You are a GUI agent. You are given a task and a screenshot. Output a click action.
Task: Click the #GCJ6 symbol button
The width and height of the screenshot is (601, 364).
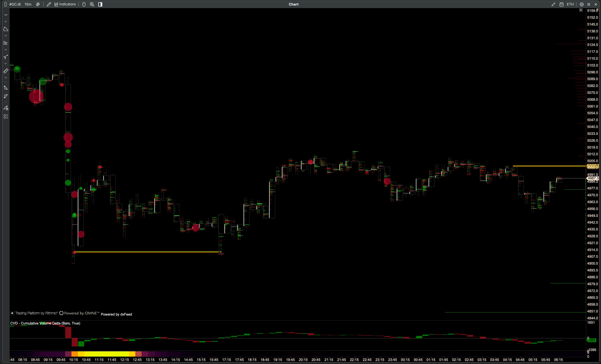point(15,4)
